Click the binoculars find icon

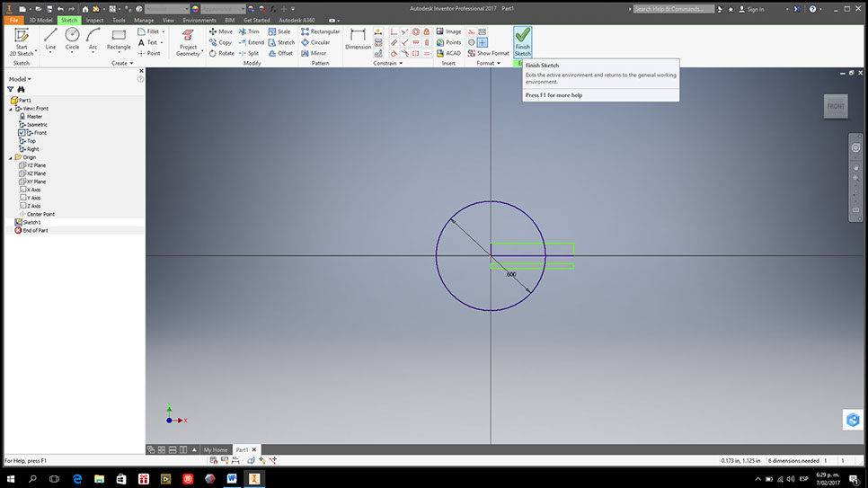(x=21, y=89)
